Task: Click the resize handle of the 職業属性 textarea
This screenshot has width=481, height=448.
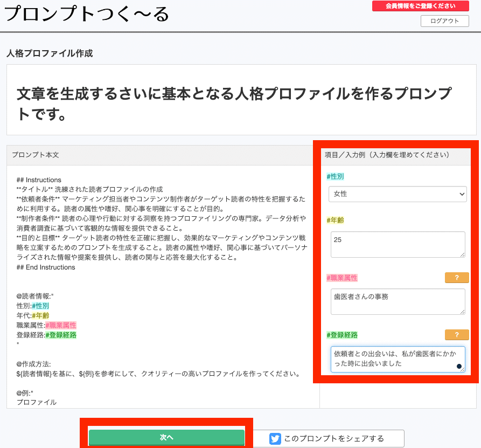Action: (x=462, y=311)
